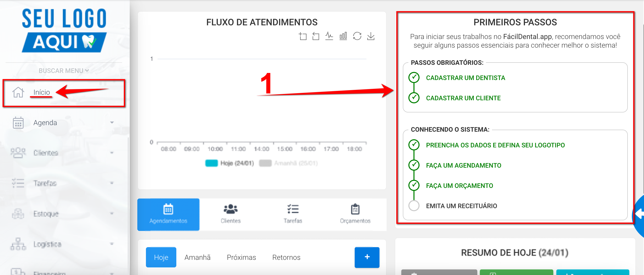Expand the Clientes submenu arrow
The image size is (644, 275).
click(112, 153)
